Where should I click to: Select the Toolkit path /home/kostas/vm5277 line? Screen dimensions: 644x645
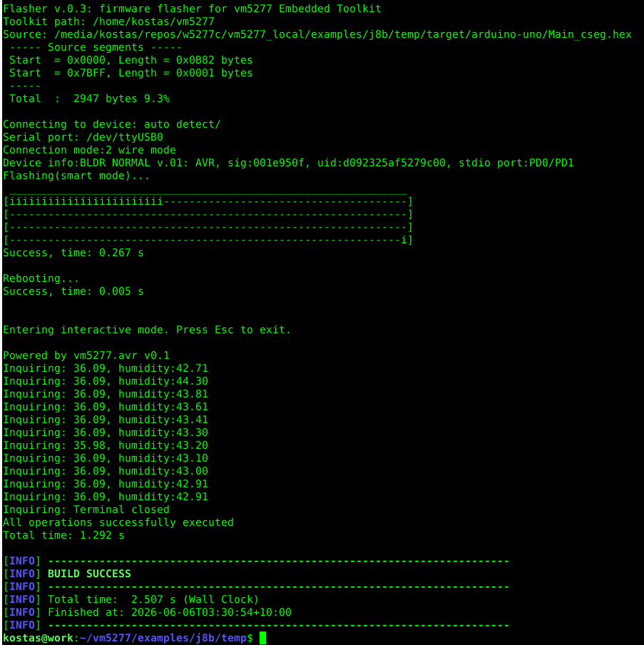pos(108,21)
